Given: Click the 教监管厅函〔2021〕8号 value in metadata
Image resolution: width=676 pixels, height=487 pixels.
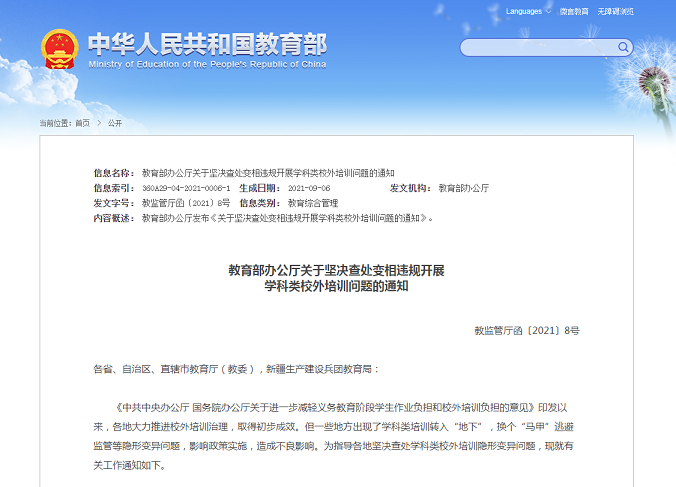Looking at the screenshot, I should coord(186,203).
